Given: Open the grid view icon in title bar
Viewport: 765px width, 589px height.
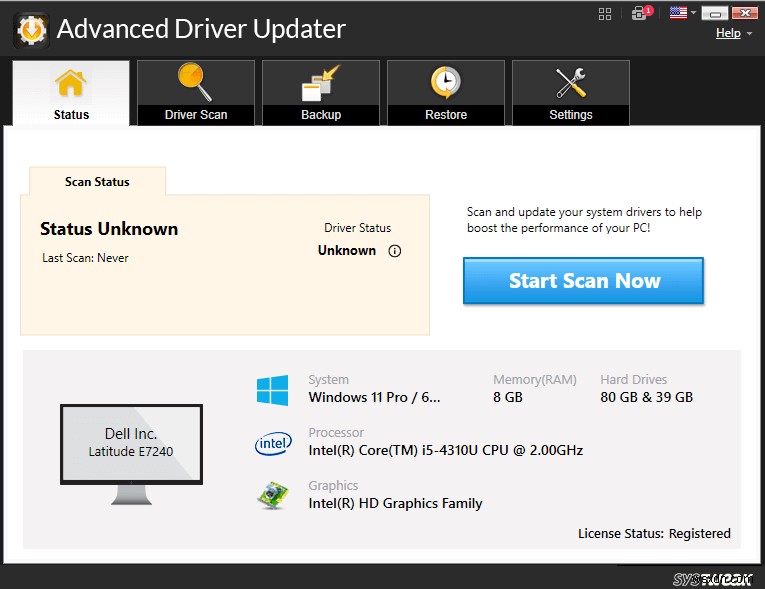Looking at the screenshot, I should coord(604,14).
